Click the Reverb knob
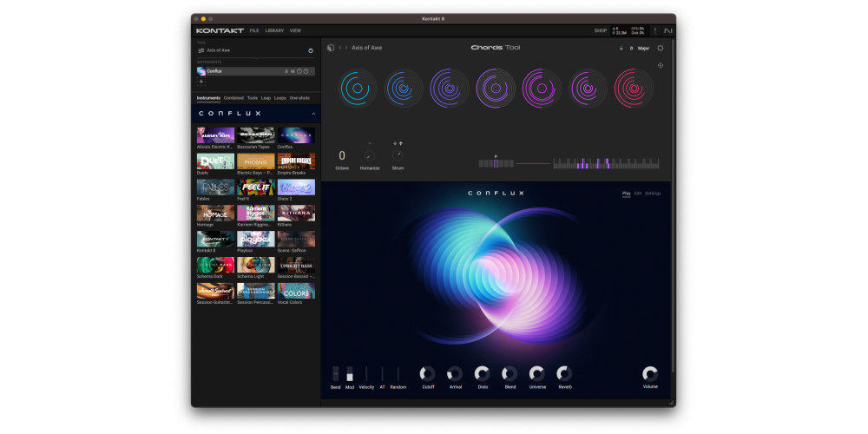 pos(565,373)
